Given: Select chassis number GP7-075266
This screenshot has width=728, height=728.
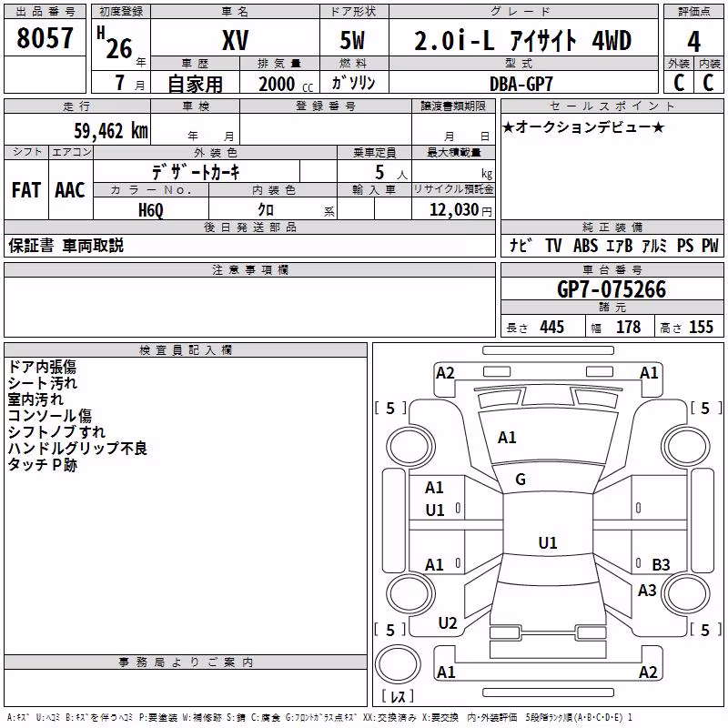Looking at the screenshot, I should pos(612,289).
